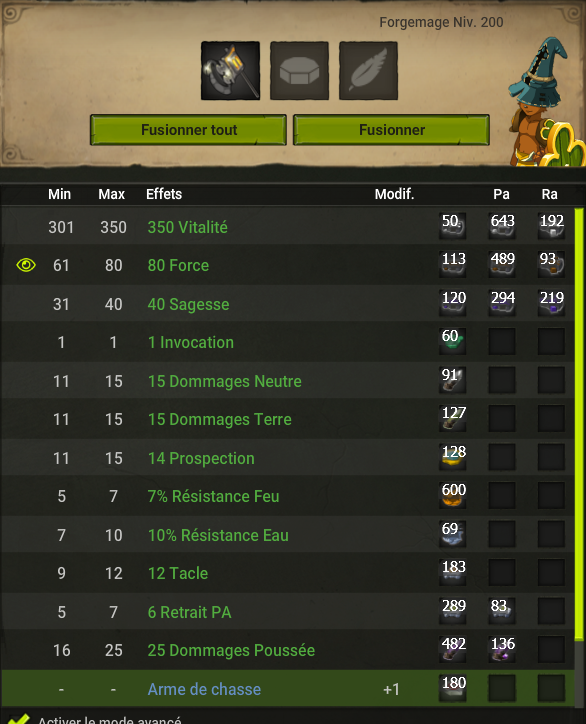Click the feather signature slot
Screen dimensions: 586x724
pos(368,71)
